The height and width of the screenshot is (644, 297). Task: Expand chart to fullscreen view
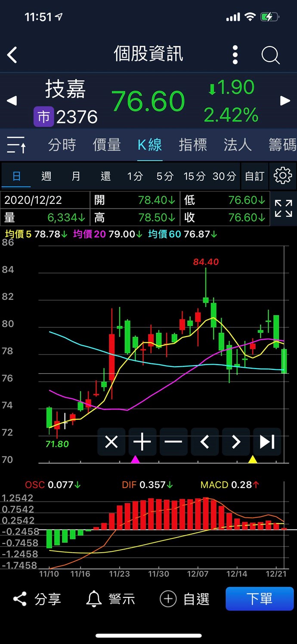coord(283,209)
